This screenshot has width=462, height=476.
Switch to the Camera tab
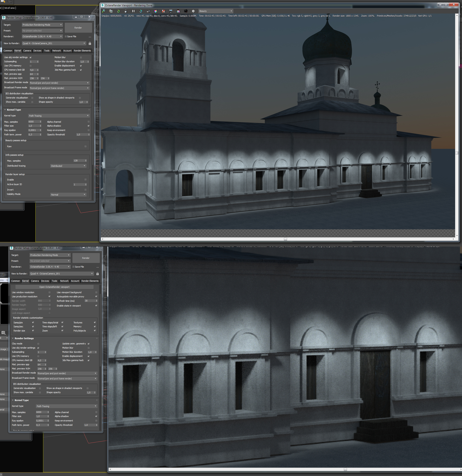tap(27, 51)
